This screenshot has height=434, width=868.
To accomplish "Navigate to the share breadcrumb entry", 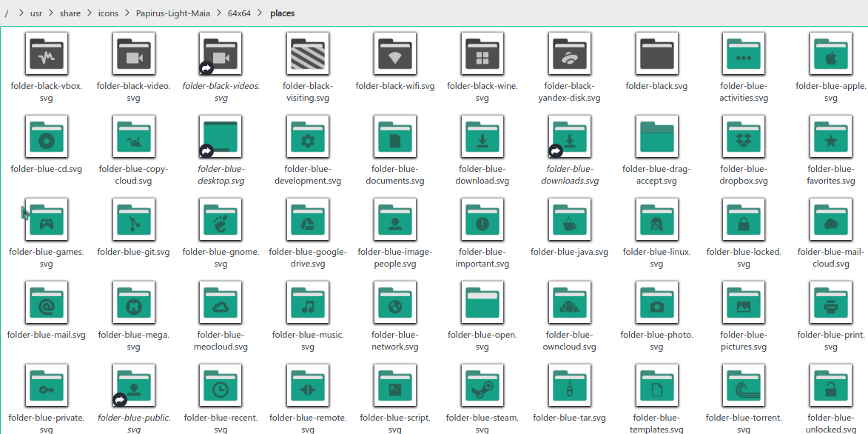I will (70, 13).
